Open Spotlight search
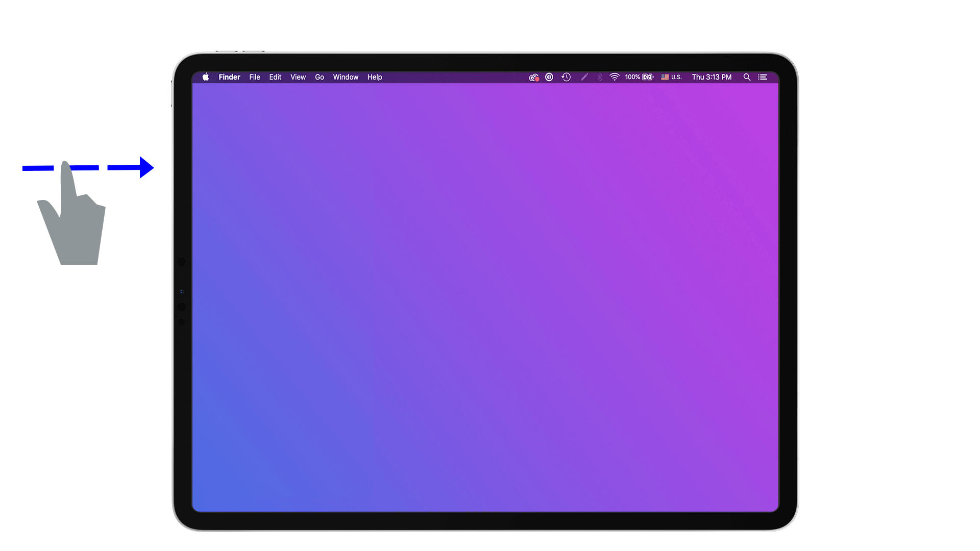This screenshot has width=980, height=551. [747, 77]
